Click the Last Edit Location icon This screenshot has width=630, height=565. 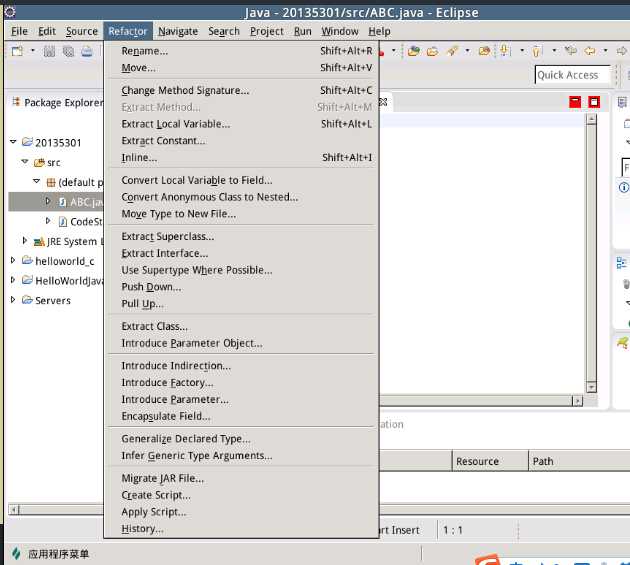571,51
